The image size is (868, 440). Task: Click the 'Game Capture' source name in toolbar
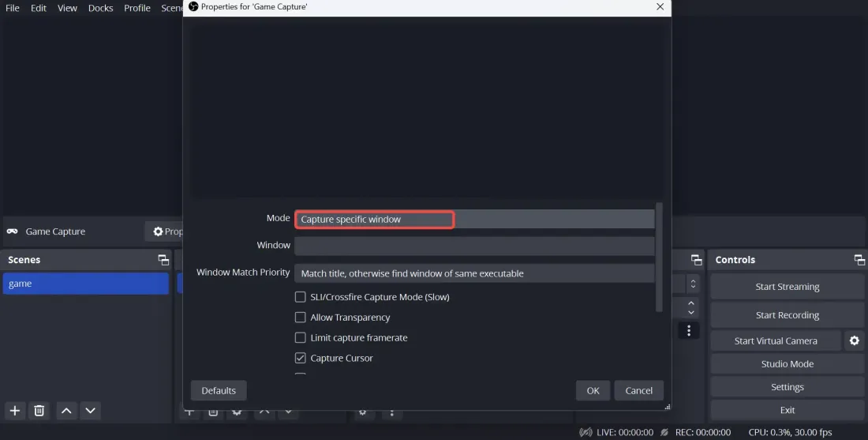point(55,231)
